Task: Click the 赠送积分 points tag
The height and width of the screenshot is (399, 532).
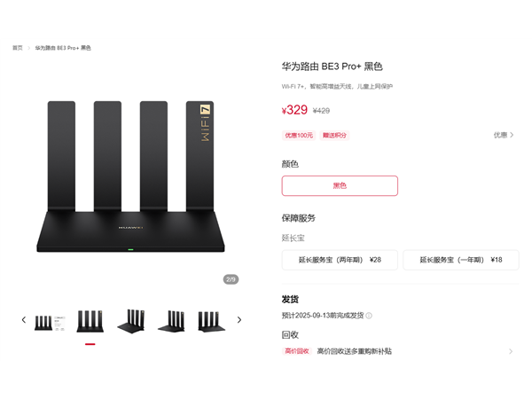Action: [334, 136]
